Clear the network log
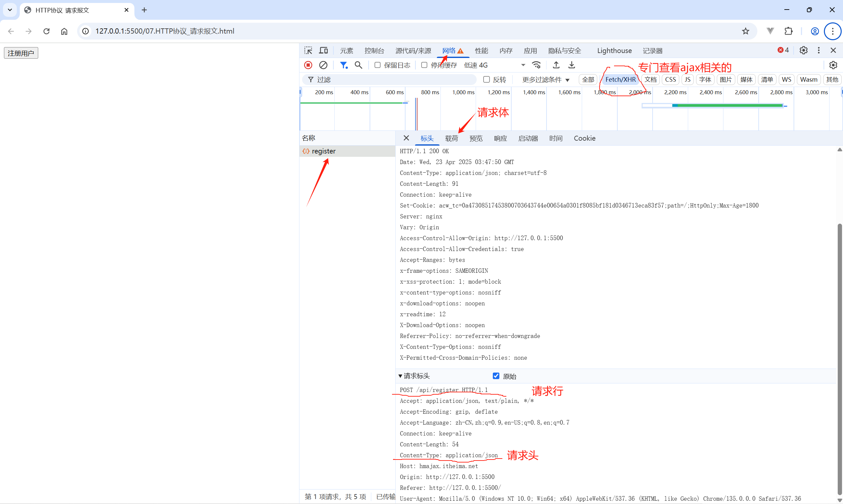 pyautogui.click(x=323, y=65)
